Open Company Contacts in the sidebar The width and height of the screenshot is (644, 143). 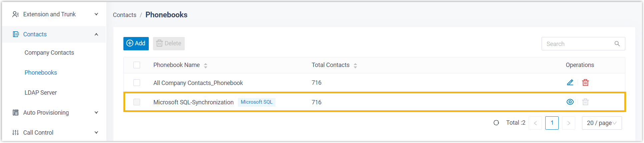pyautogui.click(x=49, y=53)
